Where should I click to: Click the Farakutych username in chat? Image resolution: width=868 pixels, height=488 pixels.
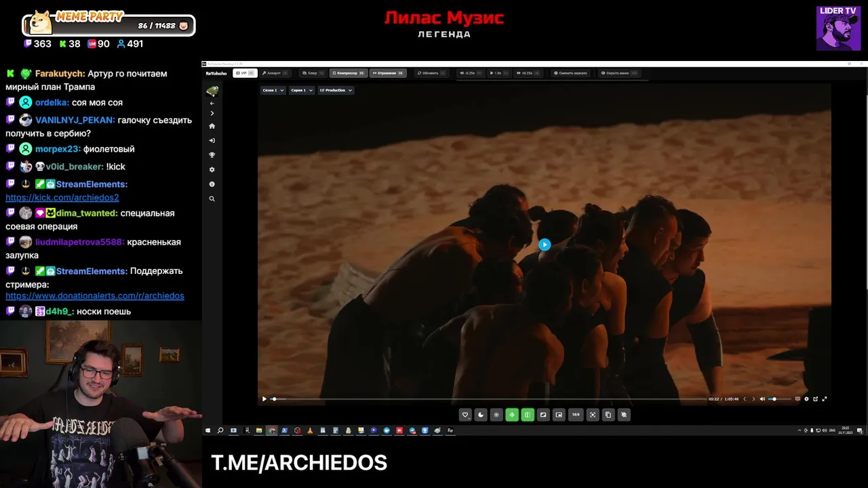pos(60,73)
